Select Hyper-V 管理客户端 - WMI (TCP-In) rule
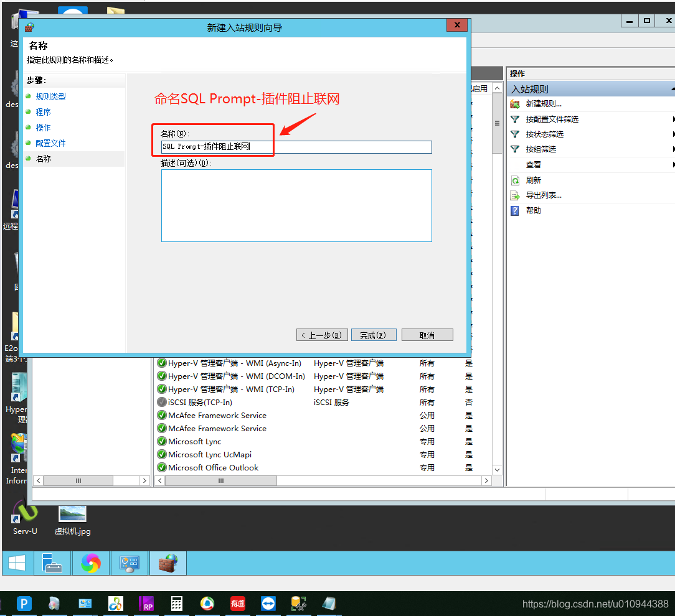The width and height of the screenshot is (675, 616). click(231, 390)
